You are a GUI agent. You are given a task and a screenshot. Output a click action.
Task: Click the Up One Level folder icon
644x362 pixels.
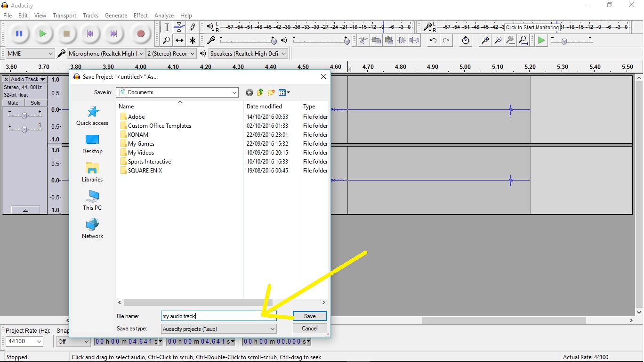[260, 92]
